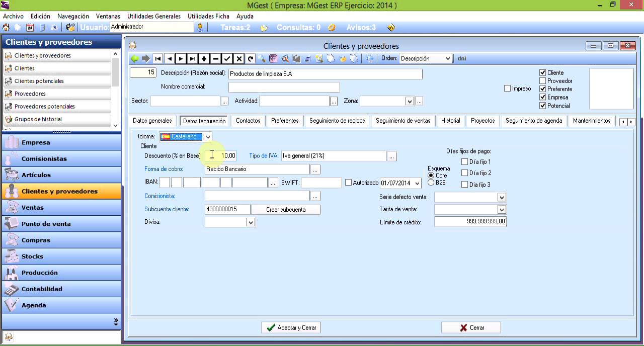Check the Autorizado checkbox
Viewport: 644px width, 346px height.
(348, 183)
